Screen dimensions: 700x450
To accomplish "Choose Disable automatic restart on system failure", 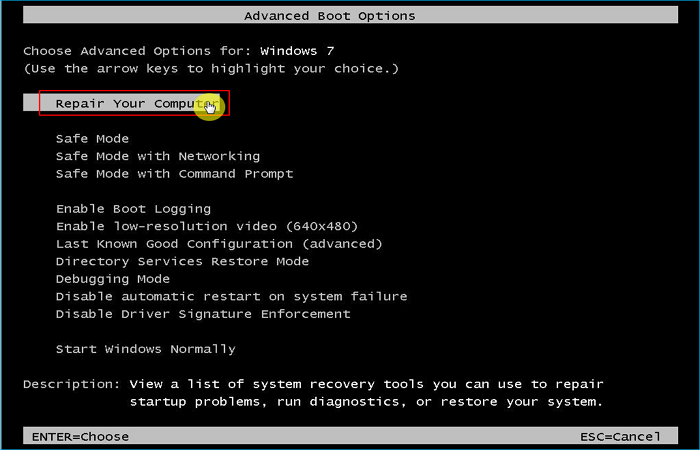I will [x=231, y=296].
